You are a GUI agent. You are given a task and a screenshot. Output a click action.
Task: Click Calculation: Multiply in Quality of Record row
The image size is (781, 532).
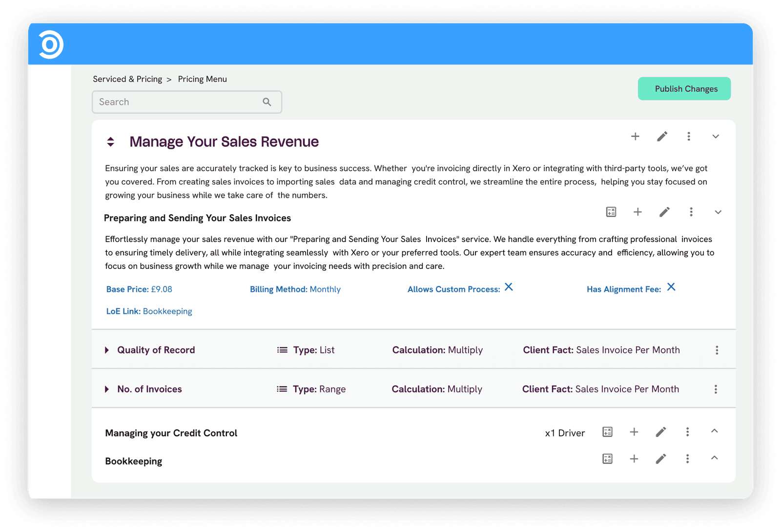[437, 350]
